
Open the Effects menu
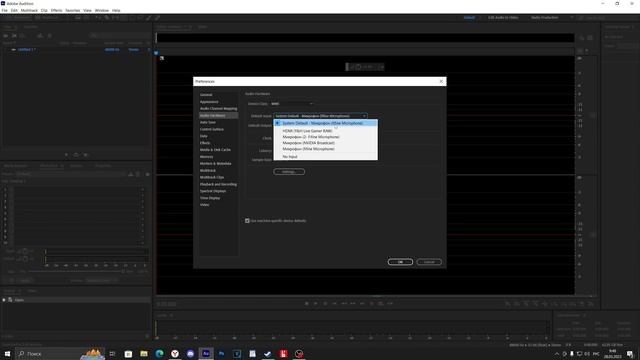(x=56, y=10)
